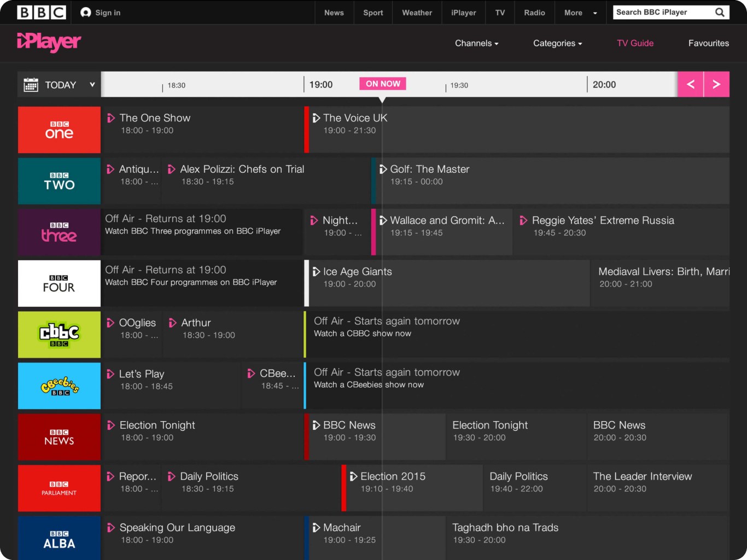Click play icon next to Ice Age Giants

[x=316, y=272]
